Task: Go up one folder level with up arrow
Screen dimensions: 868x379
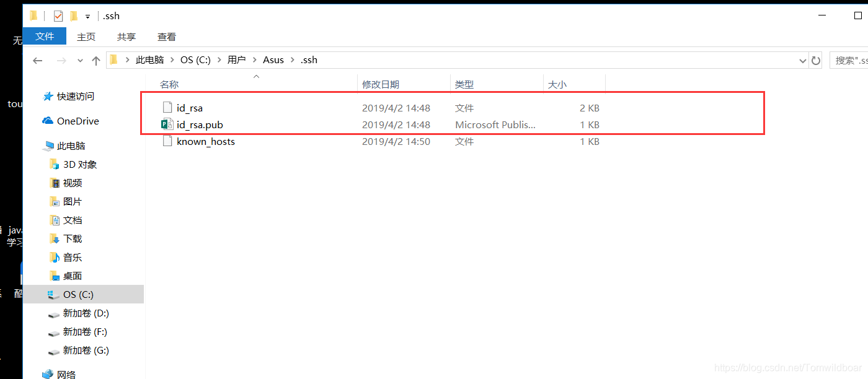Action: click(x=95, y=60)
